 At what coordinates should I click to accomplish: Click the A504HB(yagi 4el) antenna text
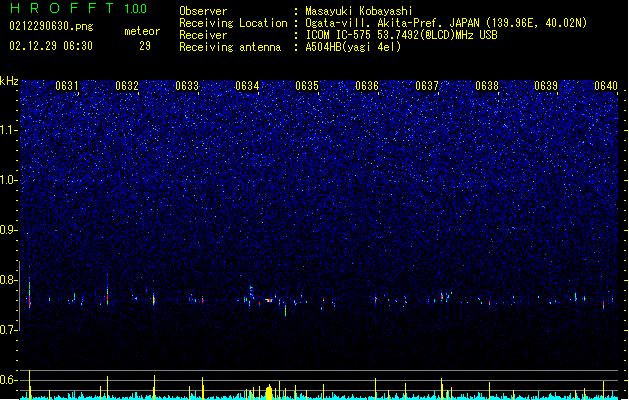[x=353, y=47]
